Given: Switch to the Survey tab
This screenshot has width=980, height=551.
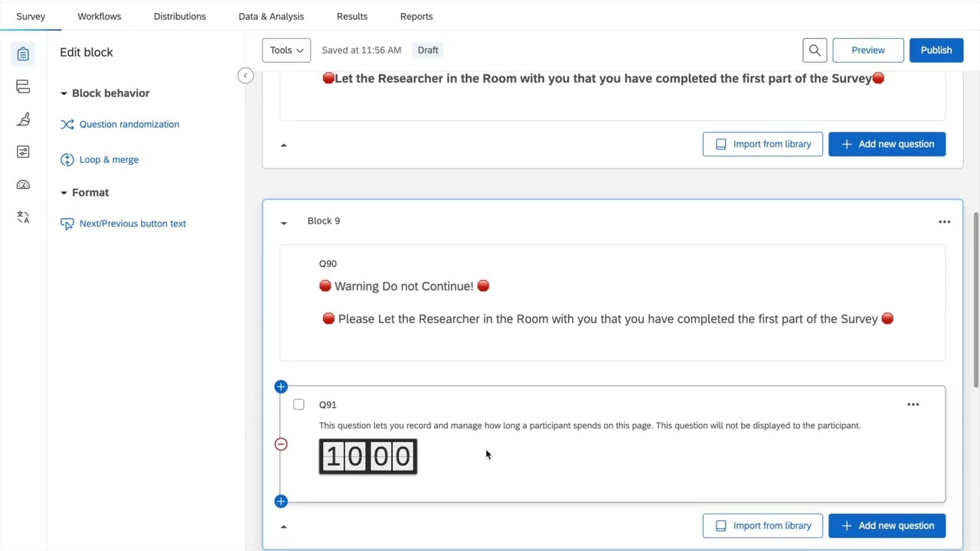Looking at the screenshot, I should (x=31, y=16).
